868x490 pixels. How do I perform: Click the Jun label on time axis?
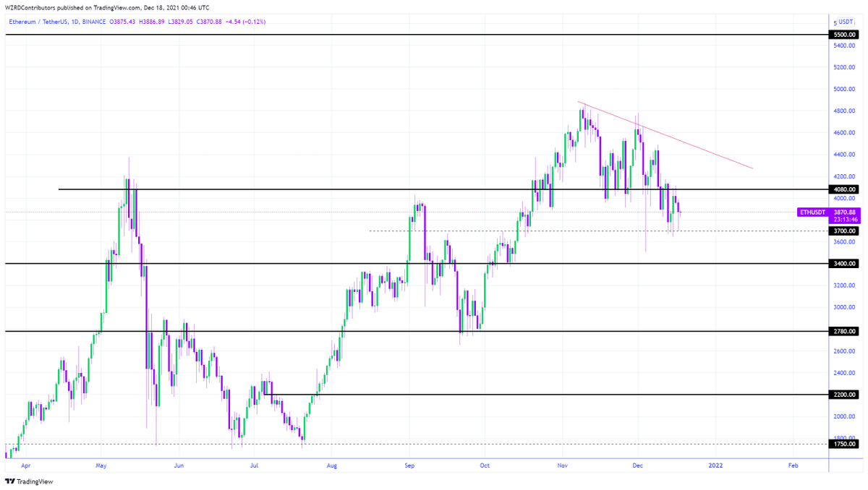(179, 466)
